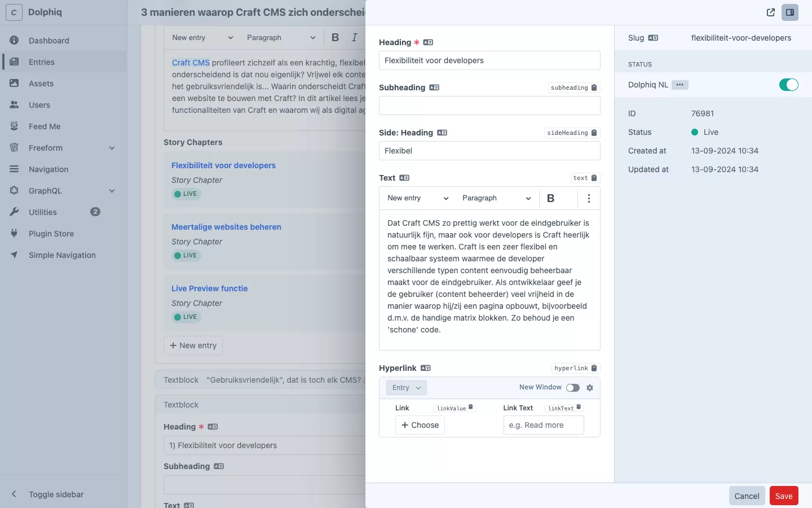Toggle the slideout sidebar panel icon
The height and width of the screenshot is (508, 812).
point(789,12)
